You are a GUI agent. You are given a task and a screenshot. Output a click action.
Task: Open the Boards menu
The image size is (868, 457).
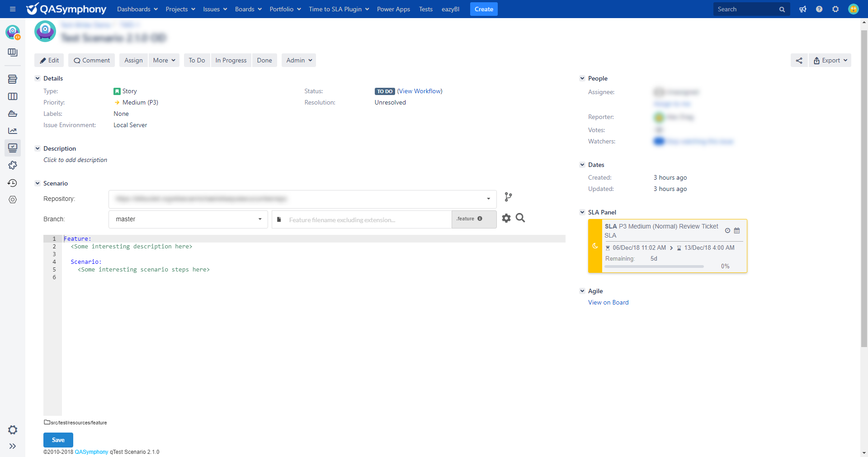pyautogui.click(x=248, y=9)
